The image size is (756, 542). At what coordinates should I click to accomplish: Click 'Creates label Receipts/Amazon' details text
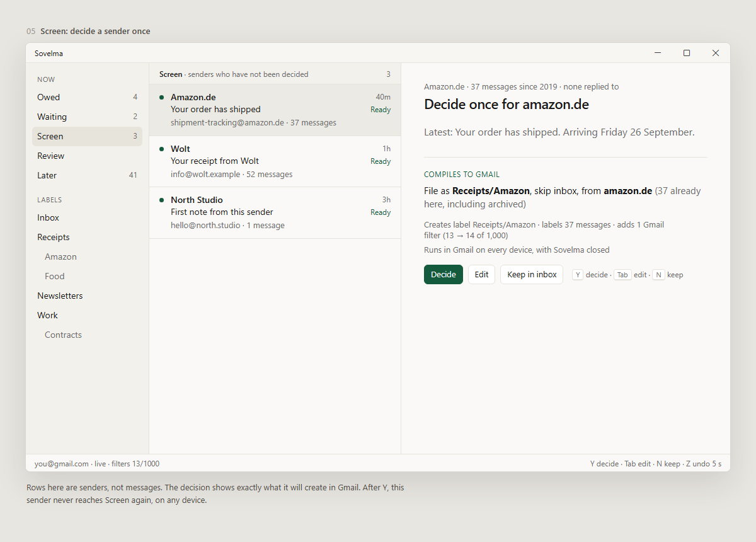click(544, 230)
